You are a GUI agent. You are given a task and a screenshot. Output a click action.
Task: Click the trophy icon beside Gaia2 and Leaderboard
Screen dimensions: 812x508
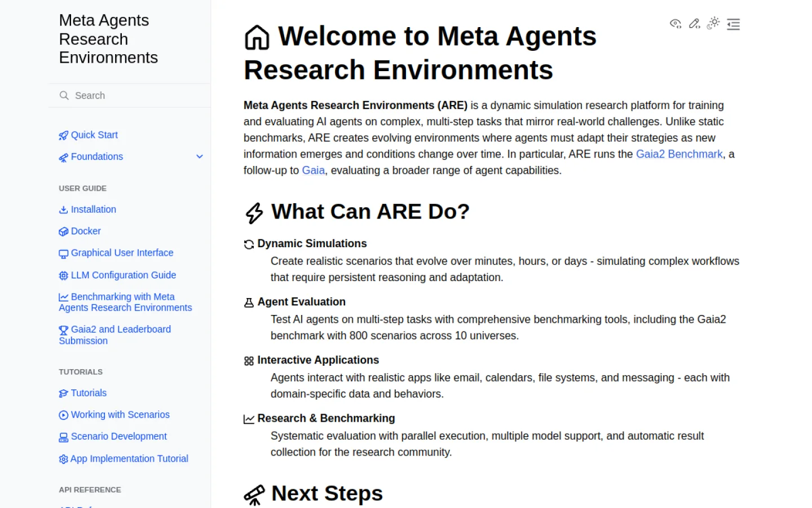64,330
